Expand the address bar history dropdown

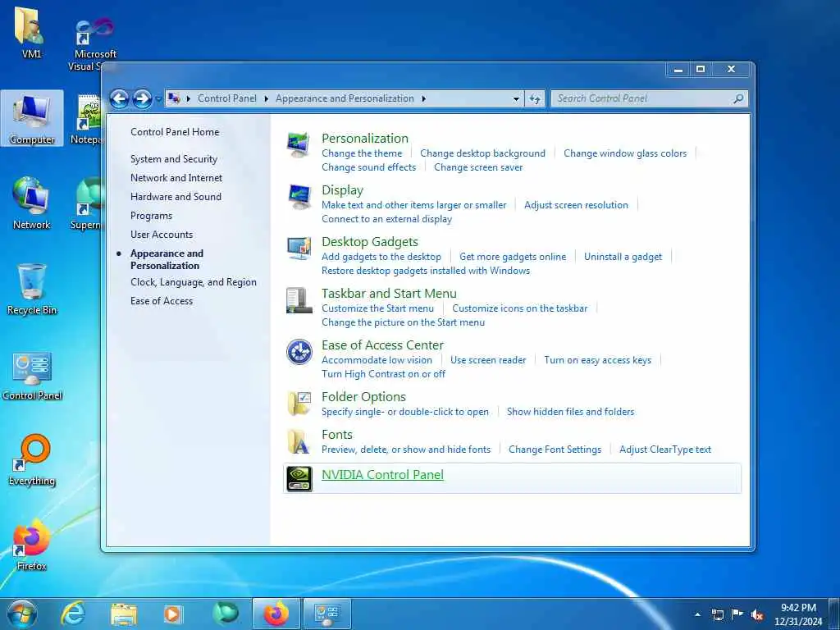516,99
